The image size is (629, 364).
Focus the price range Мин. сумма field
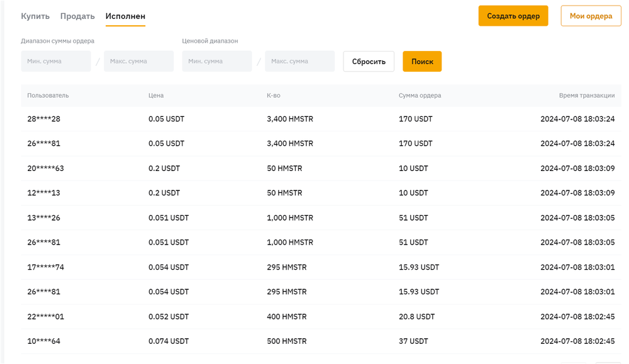pos(217,62)
